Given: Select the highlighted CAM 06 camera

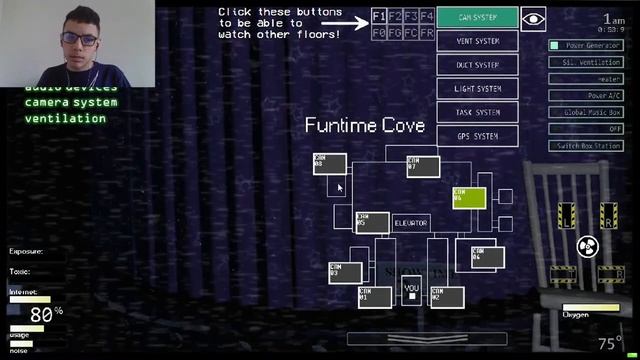Looking at the screenshot, I should (x=469, y=198).
